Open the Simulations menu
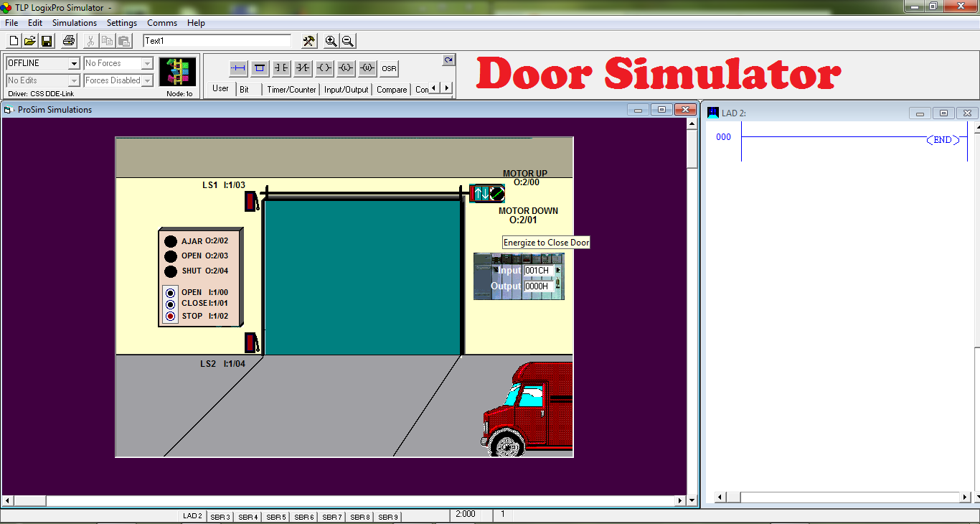This screenshot has width=980, height=524. pos(73,22)
